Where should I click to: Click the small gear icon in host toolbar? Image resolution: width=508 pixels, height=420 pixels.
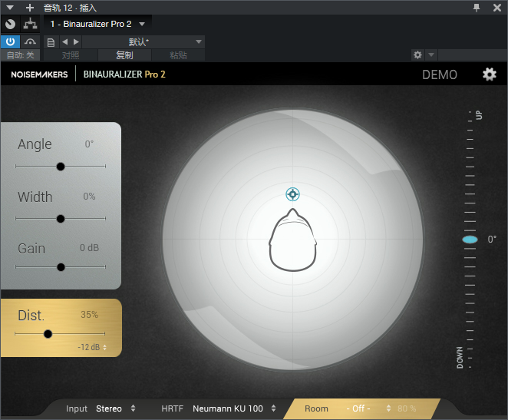(417, 55)
